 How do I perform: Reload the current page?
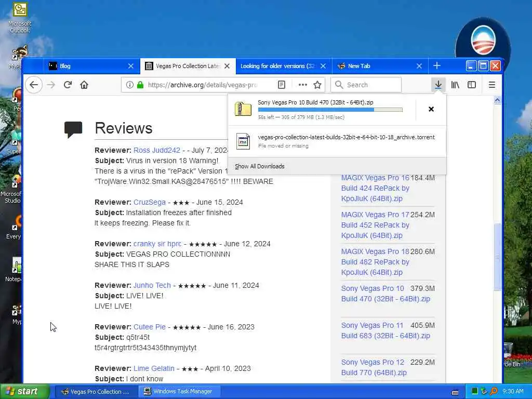tap(68, 85)
